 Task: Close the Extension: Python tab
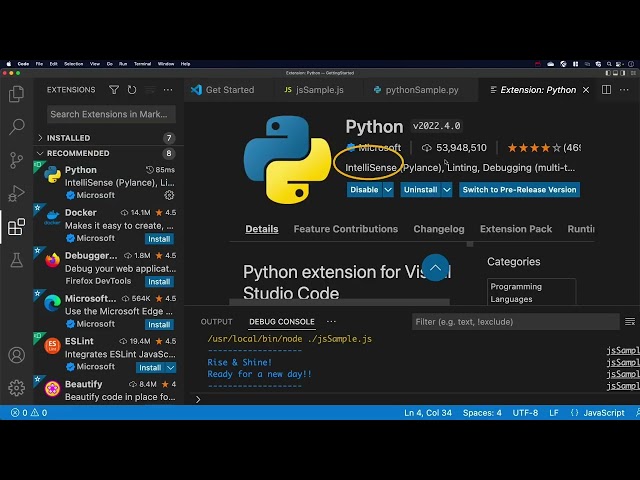(586, 90)
